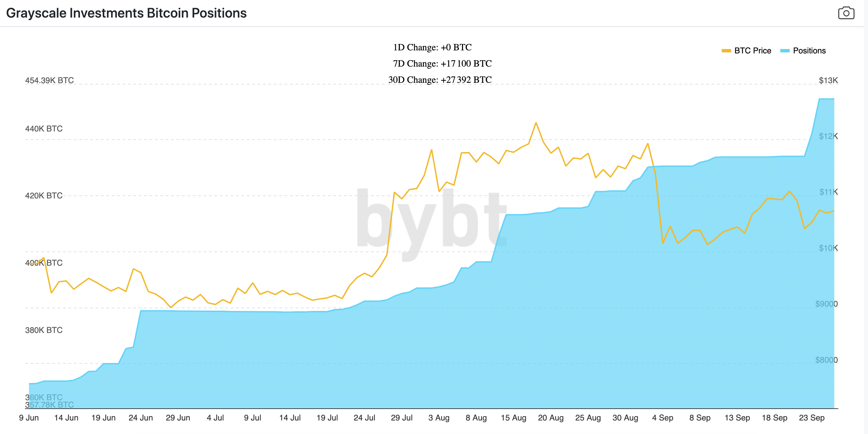Select the 4 Sep date label
The height and width of the screenshot is (434, 868).
click(663, 418)
